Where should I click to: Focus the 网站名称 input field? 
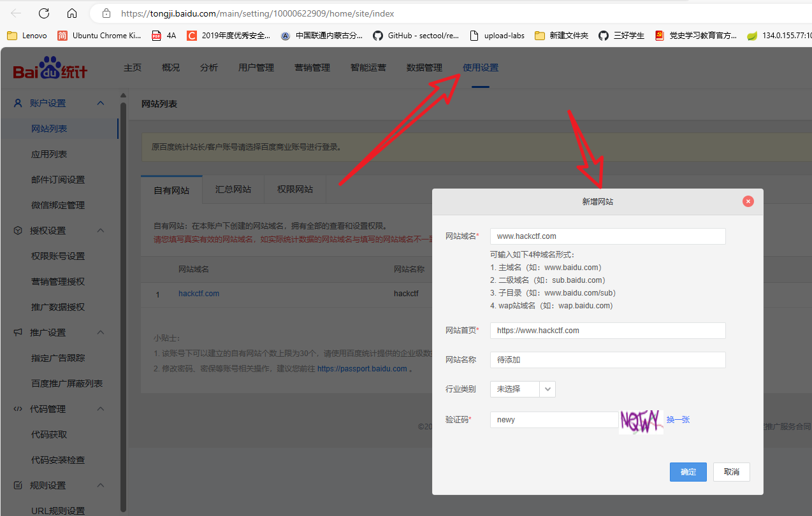tap(608, 360)
